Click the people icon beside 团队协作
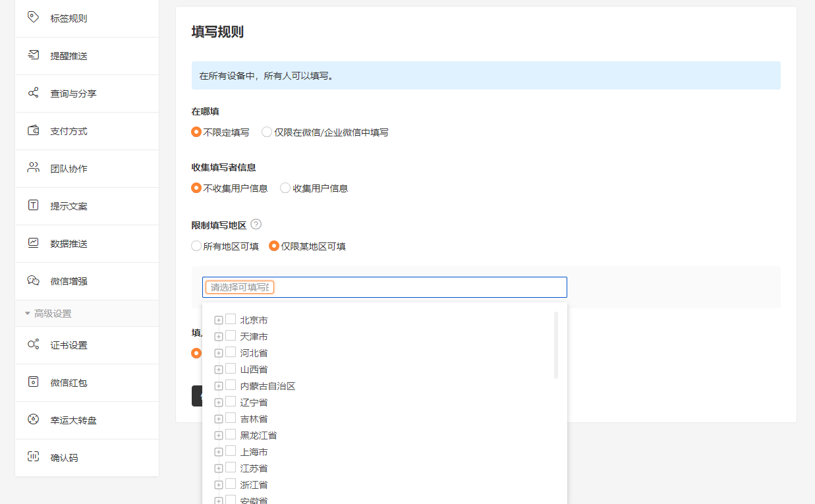This screenshot has width=815, height=504. 33,167
